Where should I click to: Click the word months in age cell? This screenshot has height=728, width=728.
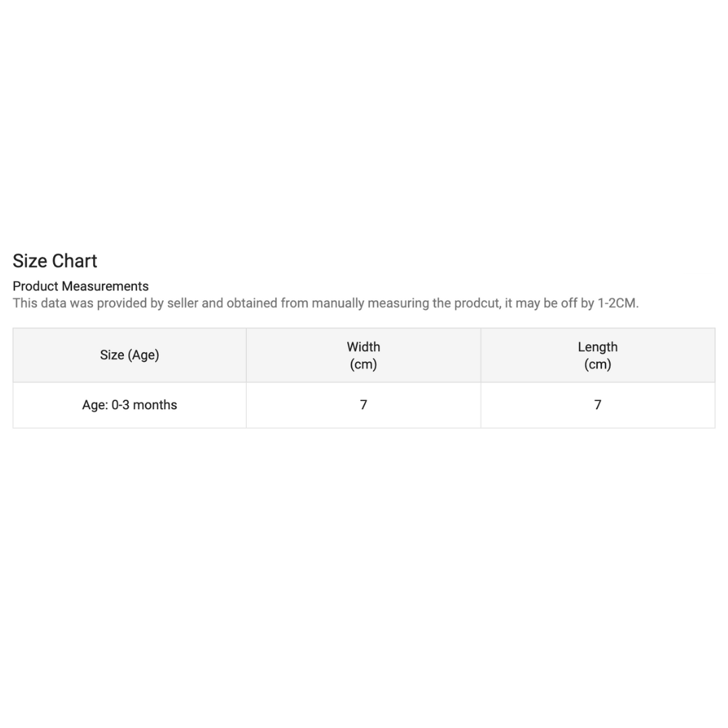click(155, 405)
